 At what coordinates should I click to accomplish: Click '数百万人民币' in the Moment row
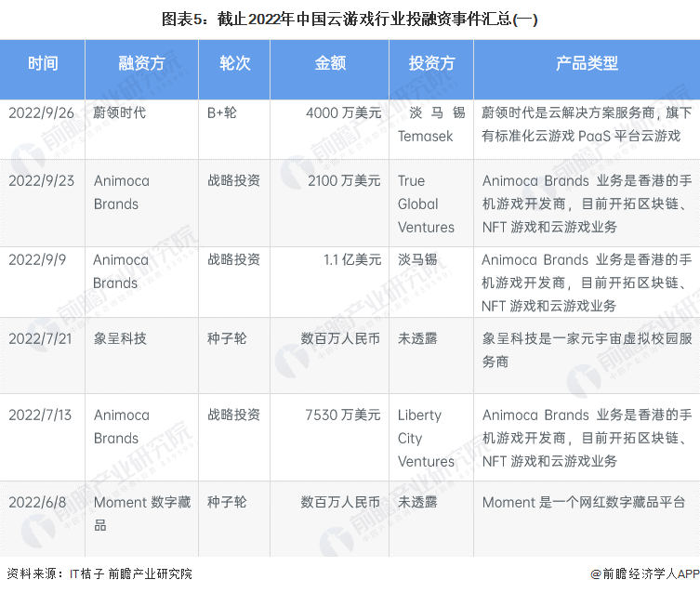pos(340,503)
